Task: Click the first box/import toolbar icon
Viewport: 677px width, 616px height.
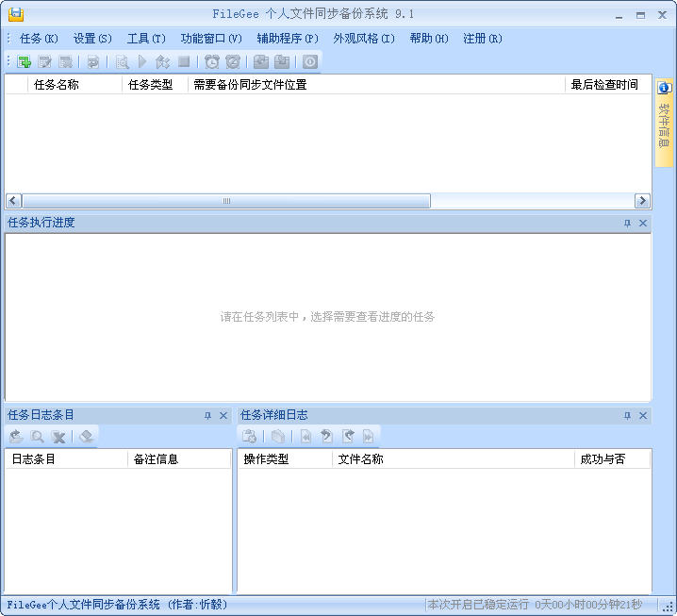Action: tap(261, 61)
